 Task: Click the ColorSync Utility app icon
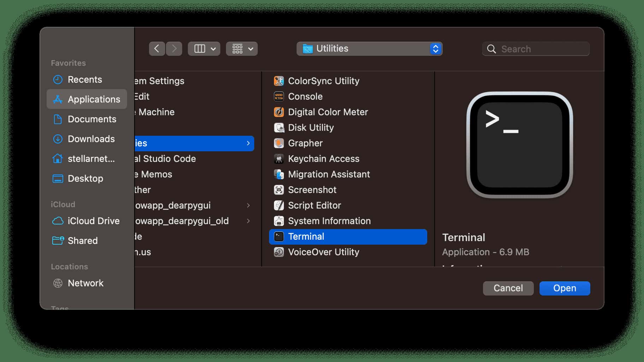click(x=279, y=81)
